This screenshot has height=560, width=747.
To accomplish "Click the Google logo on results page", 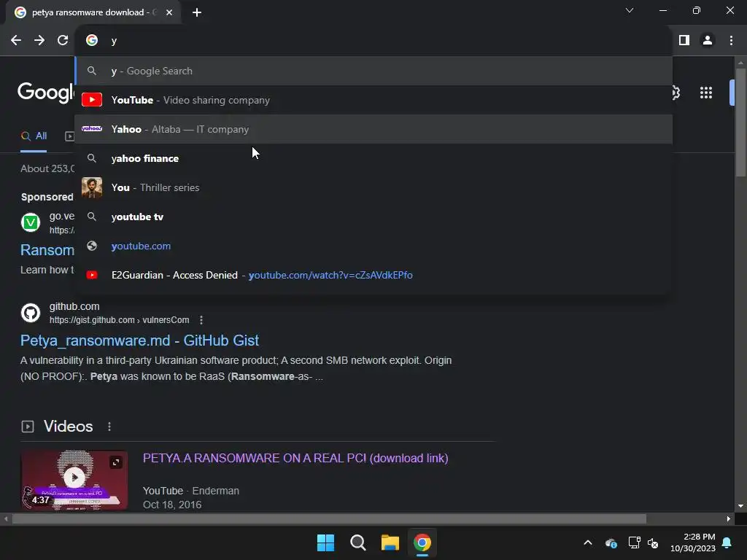I will 46,93.
